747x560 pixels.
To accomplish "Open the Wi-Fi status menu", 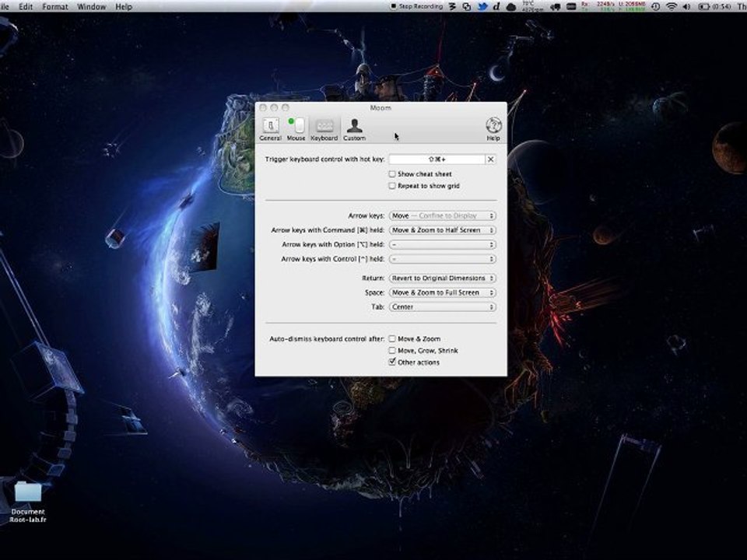I will click(x=671, y=6).
